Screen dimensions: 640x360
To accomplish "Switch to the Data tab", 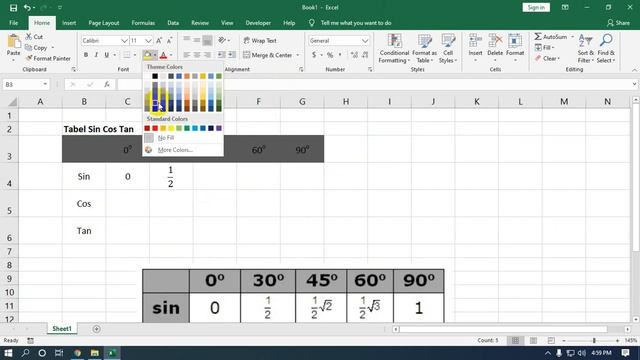I will pos(173,23).
